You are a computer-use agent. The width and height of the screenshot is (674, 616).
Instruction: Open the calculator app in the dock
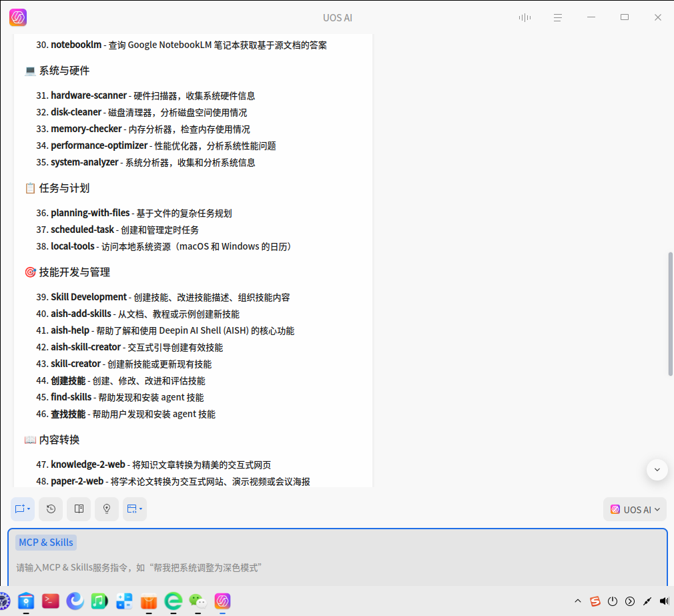pyautogui.click(x=124, y=601)
